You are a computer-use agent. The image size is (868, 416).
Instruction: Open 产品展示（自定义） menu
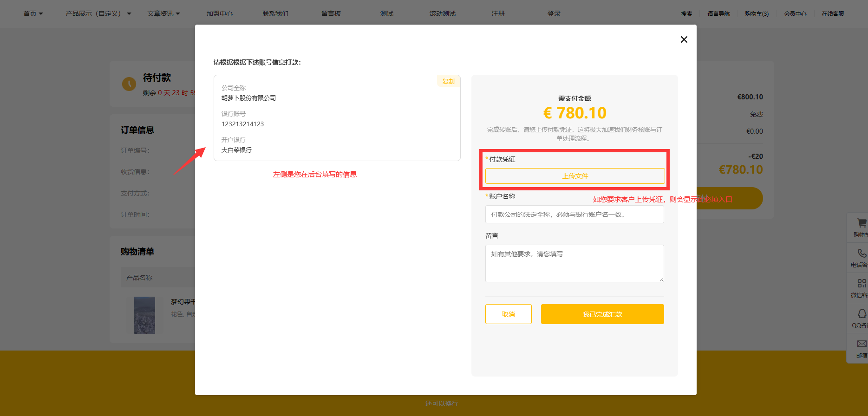pos(93,13)
